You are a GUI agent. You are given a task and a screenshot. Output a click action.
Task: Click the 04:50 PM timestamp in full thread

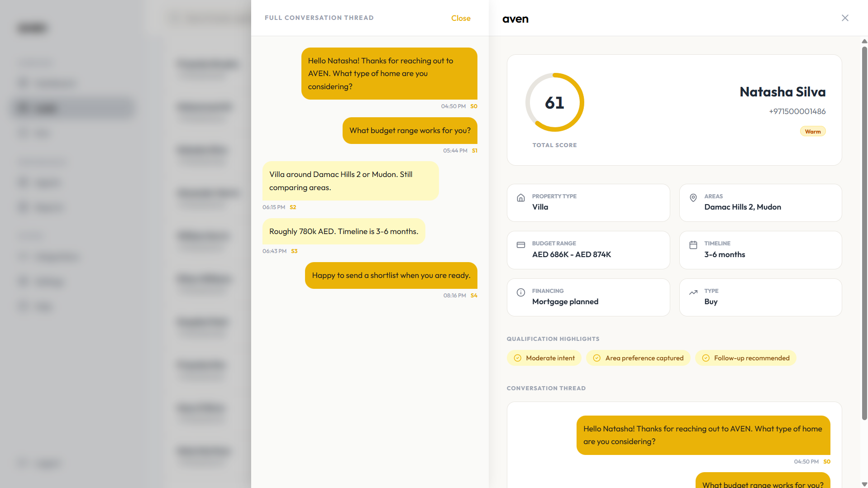tap(453, 106)
